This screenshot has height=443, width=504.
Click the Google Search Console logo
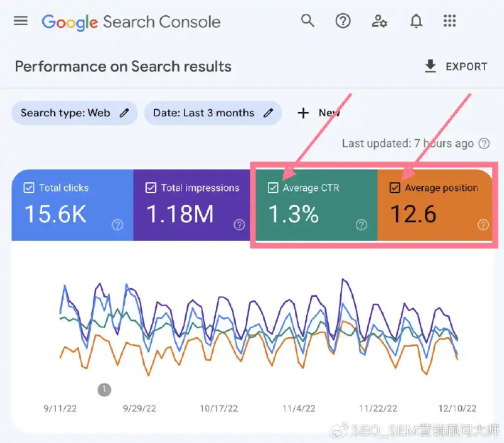131,22
